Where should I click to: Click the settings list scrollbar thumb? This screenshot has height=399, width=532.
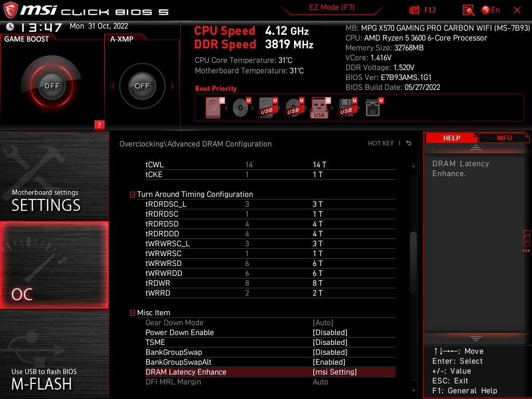413,262
